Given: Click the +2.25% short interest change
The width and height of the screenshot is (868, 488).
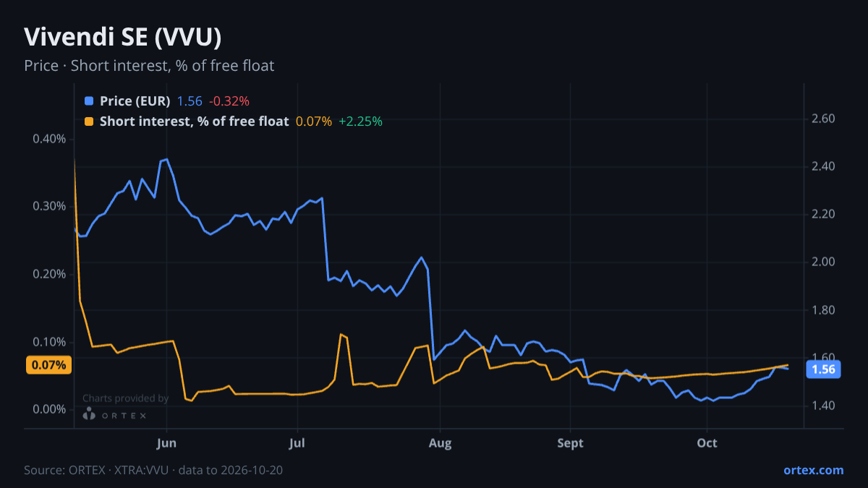Looking at the screenshot, I should click(360, 121).
